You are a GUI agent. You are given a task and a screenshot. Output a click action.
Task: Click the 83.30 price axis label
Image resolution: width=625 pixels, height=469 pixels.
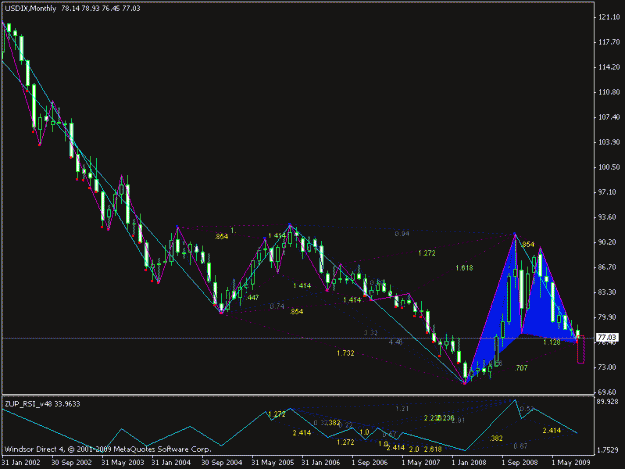[x=609, y=292]
